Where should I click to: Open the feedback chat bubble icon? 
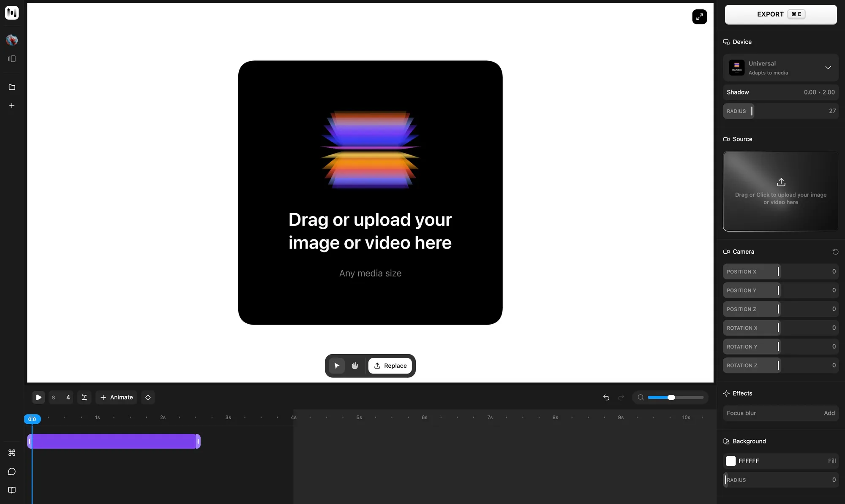[x=12, y=471]
